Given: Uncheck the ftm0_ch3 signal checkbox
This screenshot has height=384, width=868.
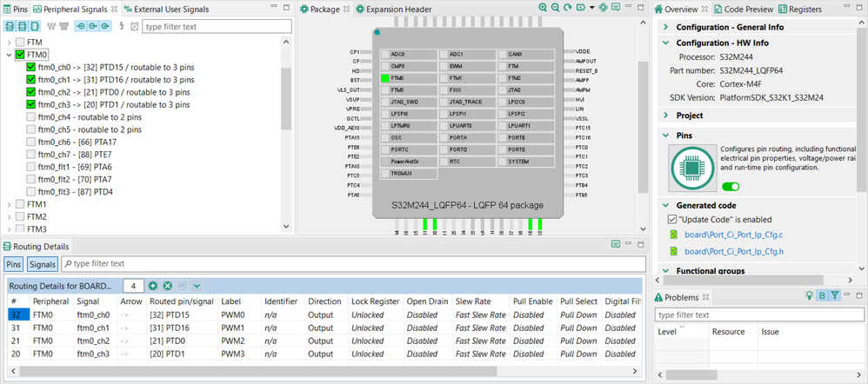Looking at the screenshot, I should point(31,104).
